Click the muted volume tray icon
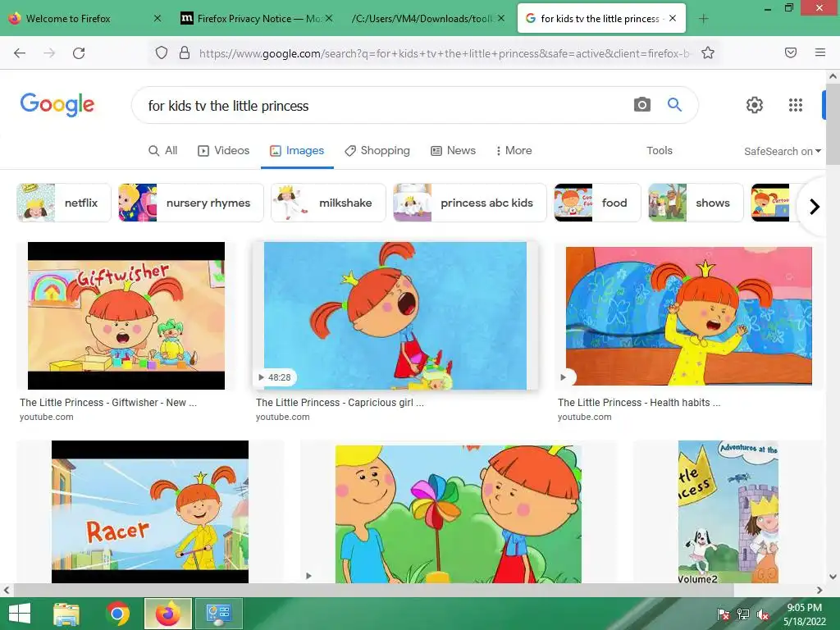Screen dimensions: 840x630 coord(763,614)
